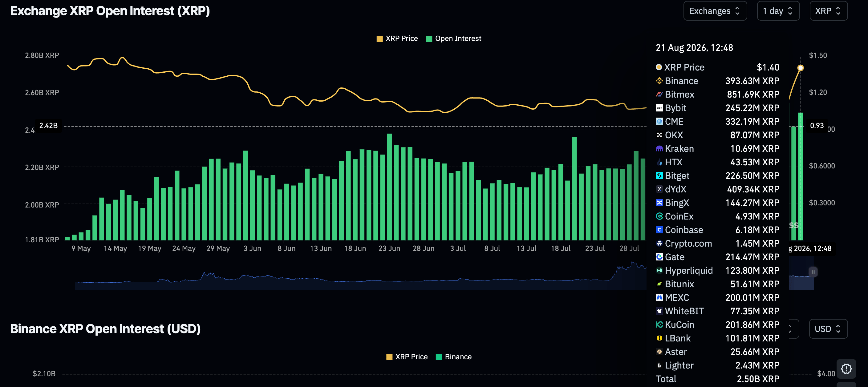Click the 9 May x-axis date label
The image size is (868, 387).
pyautogui.click(x=81, y=248)
